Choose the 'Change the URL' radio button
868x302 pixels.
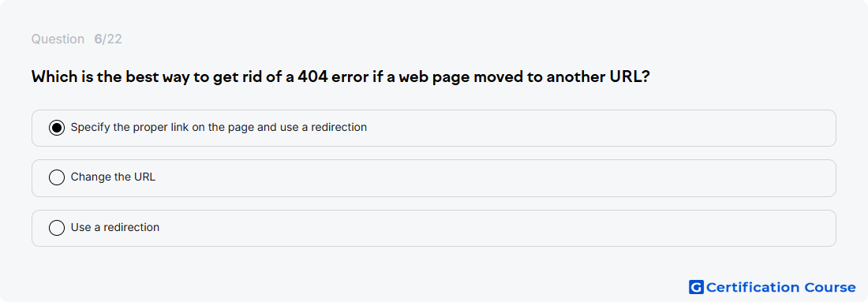[x=57, y=177]
